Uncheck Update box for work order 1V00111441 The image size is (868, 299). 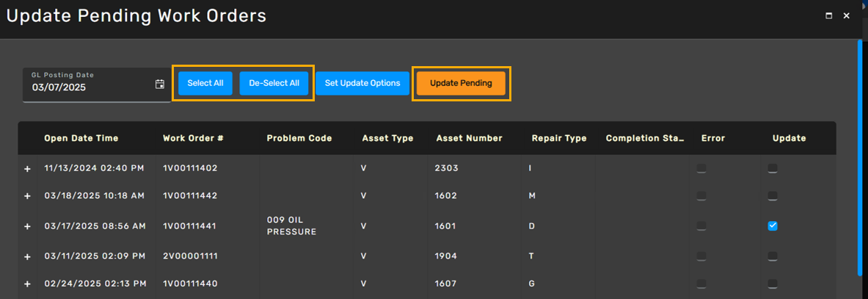773,226
